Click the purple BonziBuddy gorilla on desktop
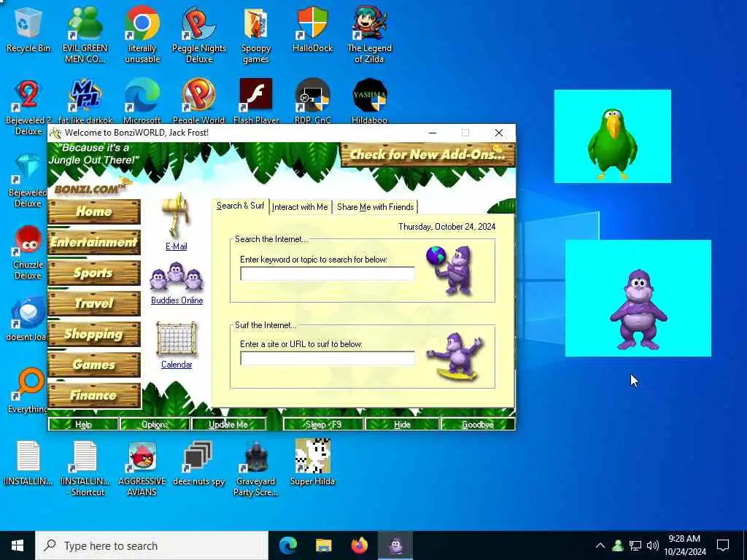 pyautogui.click(x=638, y=309)
